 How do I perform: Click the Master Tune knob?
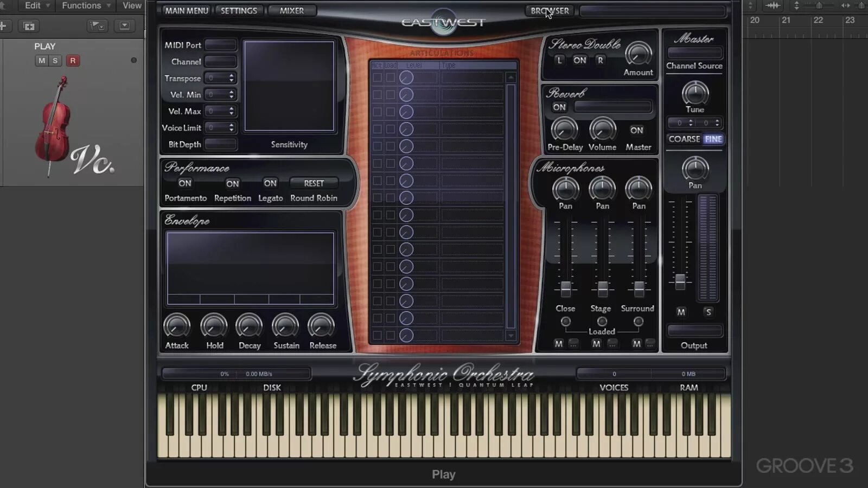click(x=695, y=93)
